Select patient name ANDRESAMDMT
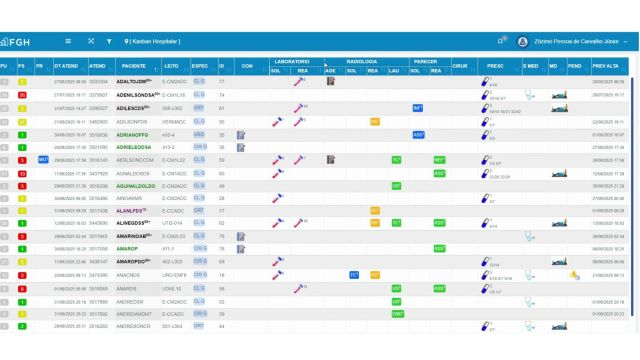640x360 pixels. 134,314
